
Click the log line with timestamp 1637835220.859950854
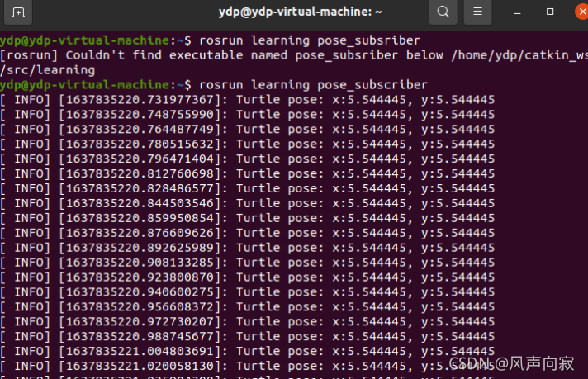click(x=248, y=218)
